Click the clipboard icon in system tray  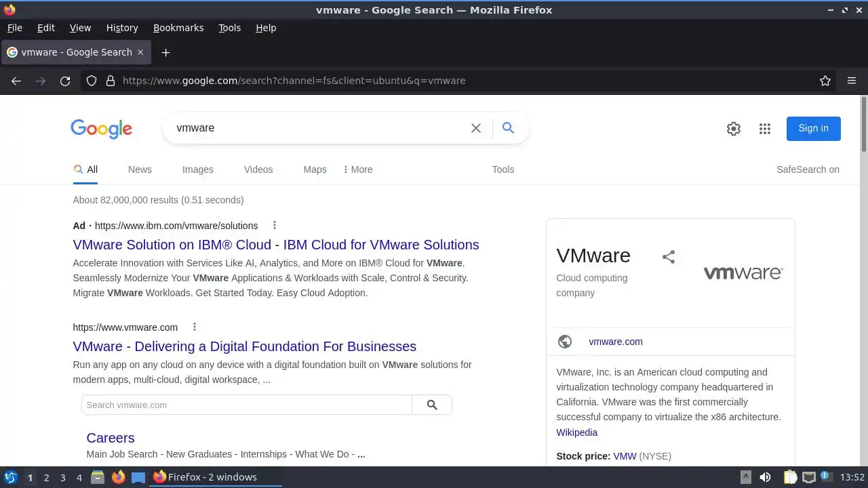(790, 477)
